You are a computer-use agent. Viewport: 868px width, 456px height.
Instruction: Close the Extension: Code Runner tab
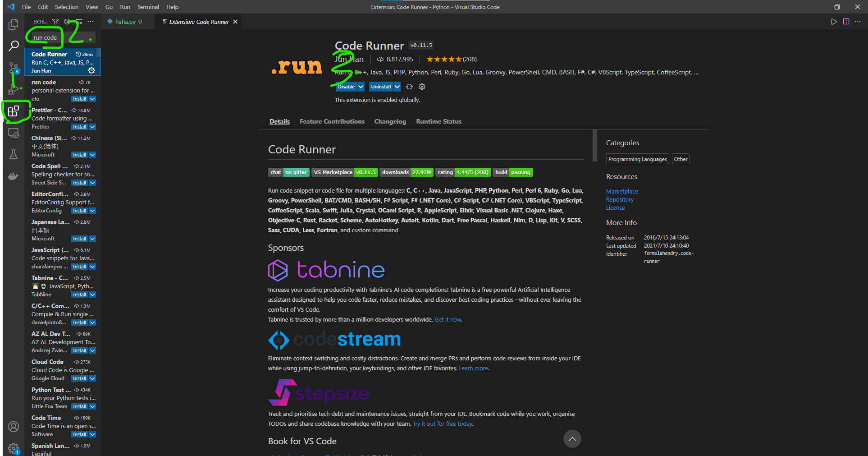pyautogui.click(x=235, y=22)
